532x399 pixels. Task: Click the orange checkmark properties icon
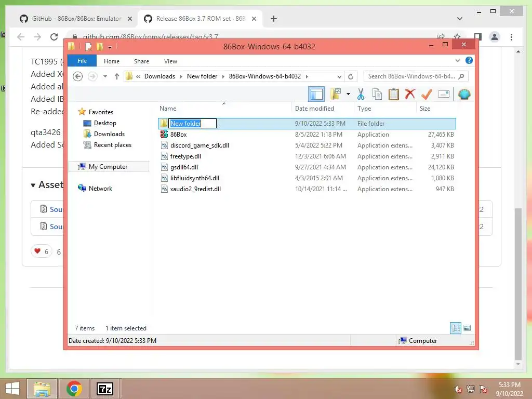point(427,94)
